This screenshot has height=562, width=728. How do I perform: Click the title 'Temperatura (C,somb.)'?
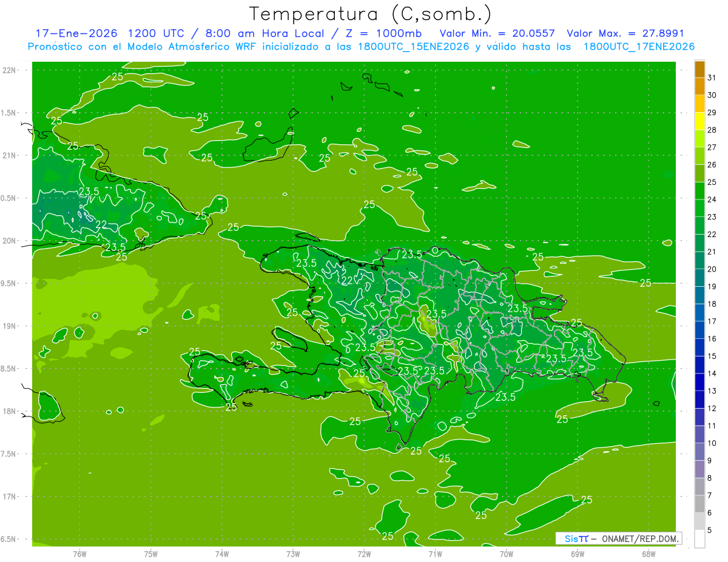[370, 14]
